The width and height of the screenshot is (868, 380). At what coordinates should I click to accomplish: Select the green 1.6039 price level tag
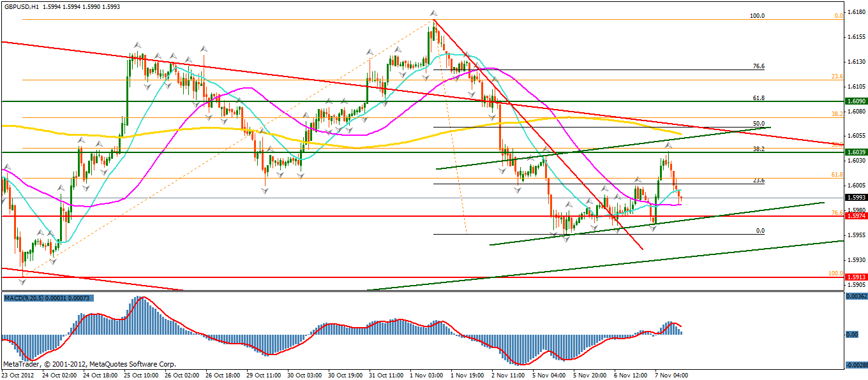pyautogui.click(x=855, y=152)
